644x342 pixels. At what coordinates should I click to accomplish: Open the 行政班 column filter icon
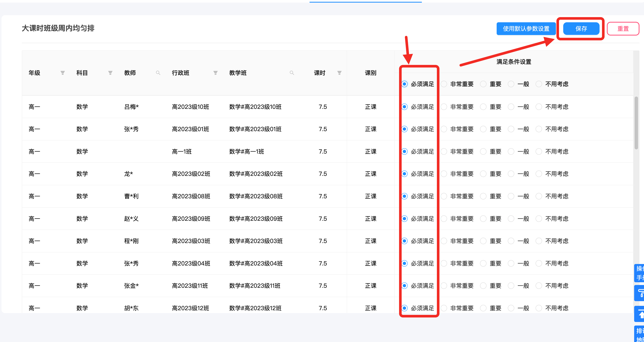(x=215, y=73)
